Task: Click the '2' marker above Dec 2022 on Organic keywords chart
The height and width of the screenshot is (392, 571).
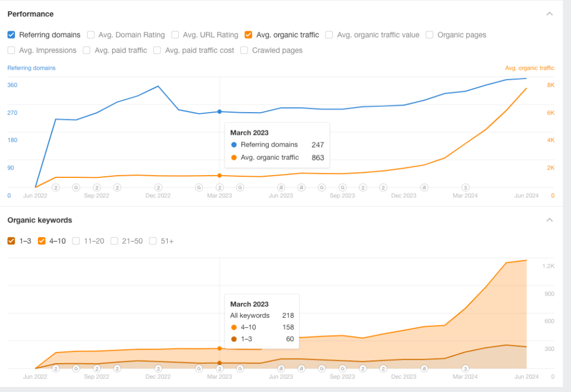Action: pyautogui.click(x=158, y=368)
